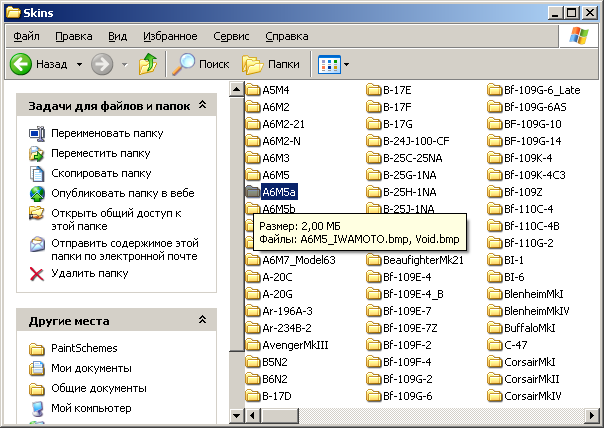
Task: Open the Правка menu
Action: click(74, 36)
